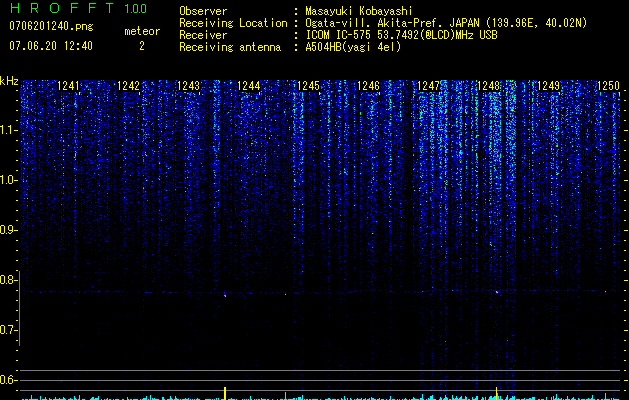The height and width of the screenshot is (400, 629).
Task: Click the Receiving Location label
Action: pyautogui.click(x=233, y=23)
